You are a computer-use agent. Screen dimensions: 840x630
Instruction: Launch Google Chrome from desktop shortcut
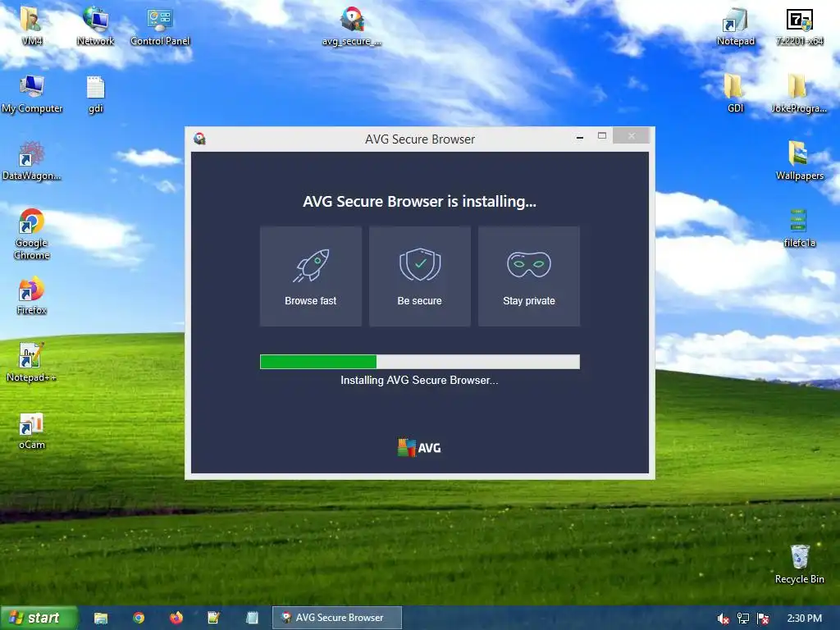click(x=32, y=234)
